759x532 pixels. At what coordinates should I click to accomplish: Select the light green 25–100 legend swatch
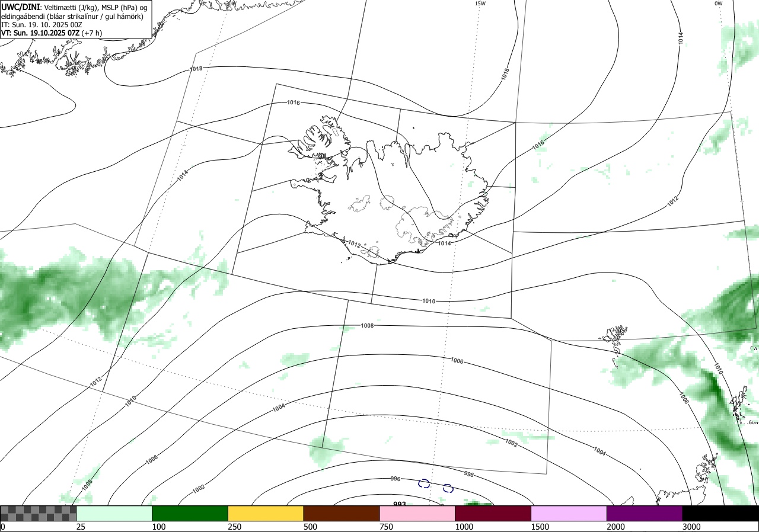point(114,513)
